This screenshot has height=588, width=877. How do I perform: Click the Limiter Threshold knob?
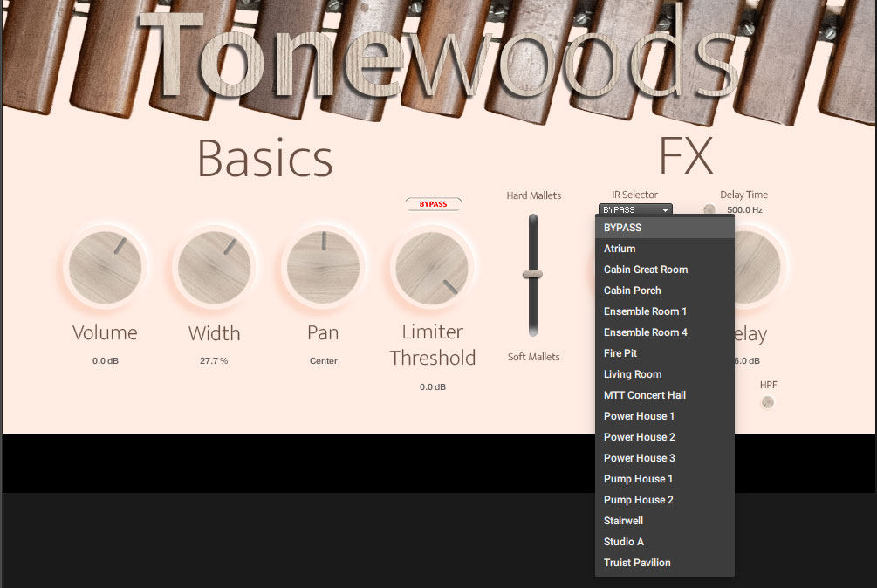point(432,267)
